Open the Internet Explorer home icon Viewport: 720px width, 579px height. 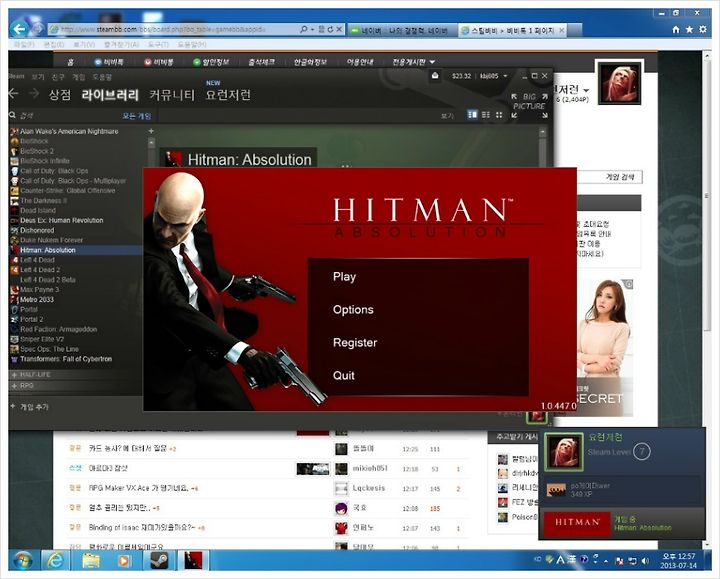(675, 29)
